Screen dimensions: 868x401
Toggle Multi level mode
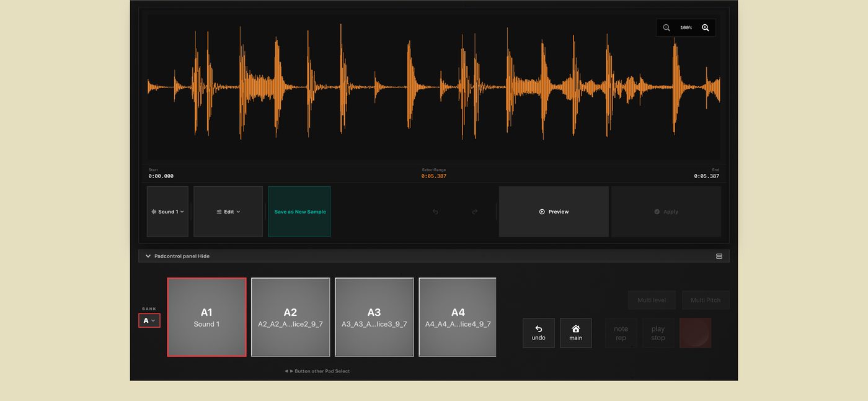(652, 300)
